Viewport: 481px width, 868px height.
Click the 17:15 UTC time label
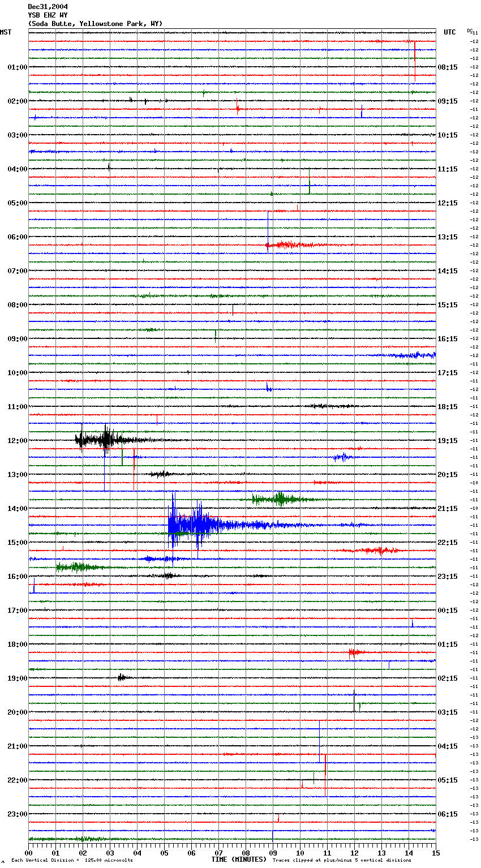448,372
